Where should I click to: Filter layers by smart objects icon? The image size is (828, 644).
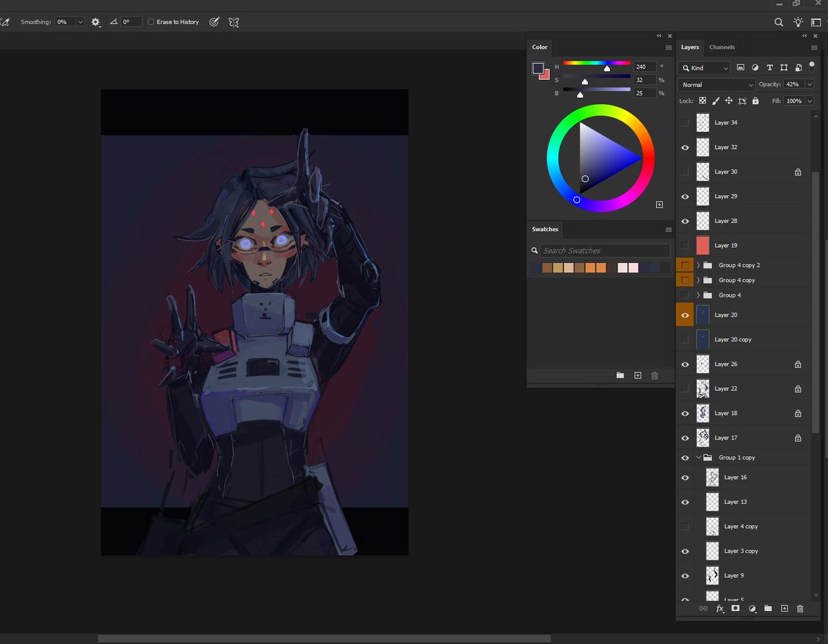pyautogui.click(x=798, y=68)
